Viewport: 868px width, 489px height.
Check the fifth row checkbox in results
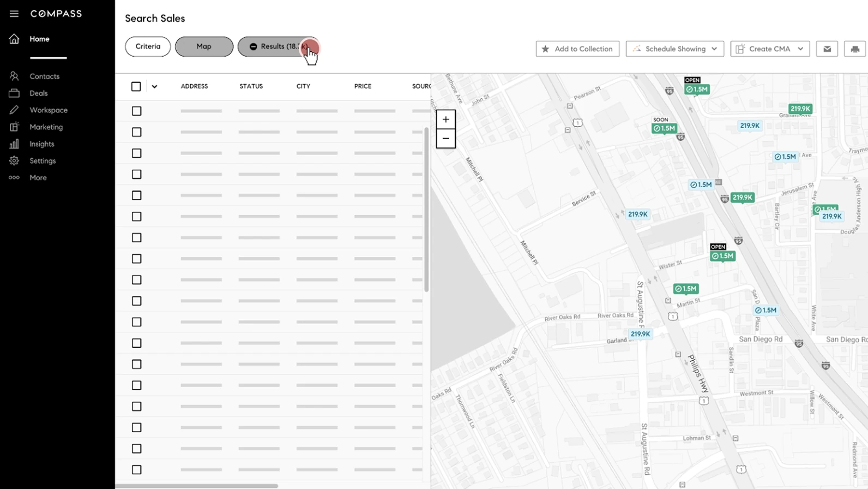point(137,195)
